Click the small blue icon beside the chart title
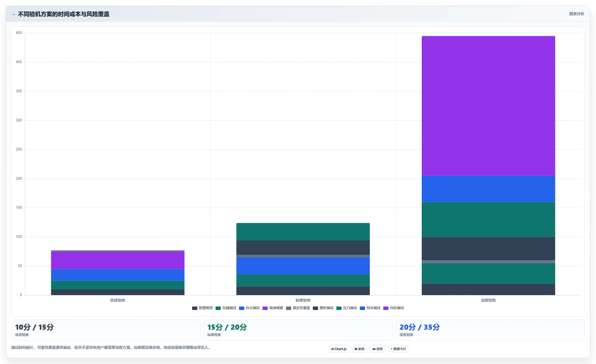The height and width of the screenshot is (364, 596). [x=13, y=14]
